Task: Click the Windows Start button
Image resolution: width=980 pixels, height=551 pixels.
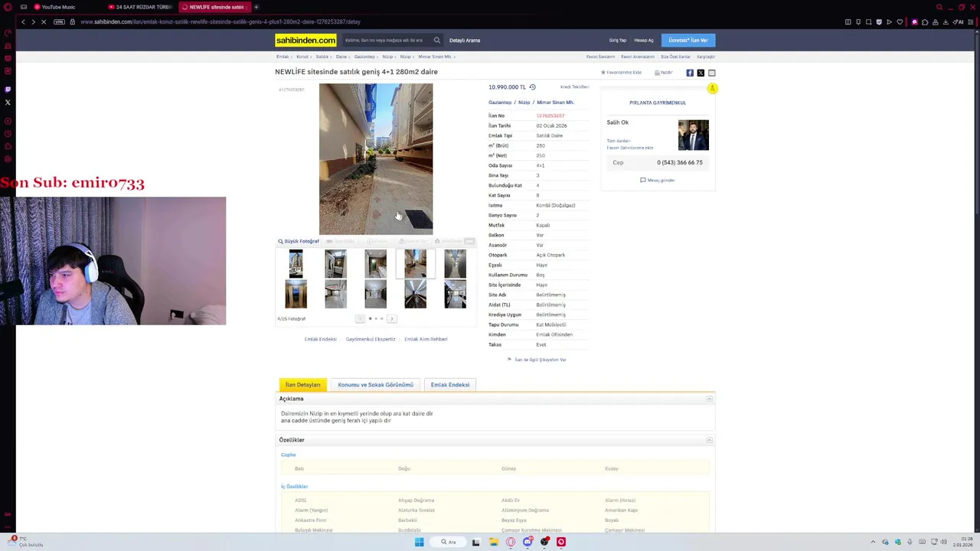Action: (419, 542)
